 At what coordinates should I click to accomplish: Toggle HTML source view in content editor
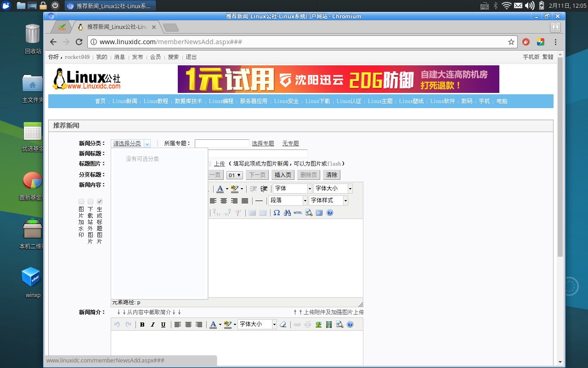pyautogui.click(x=298, y=213)
